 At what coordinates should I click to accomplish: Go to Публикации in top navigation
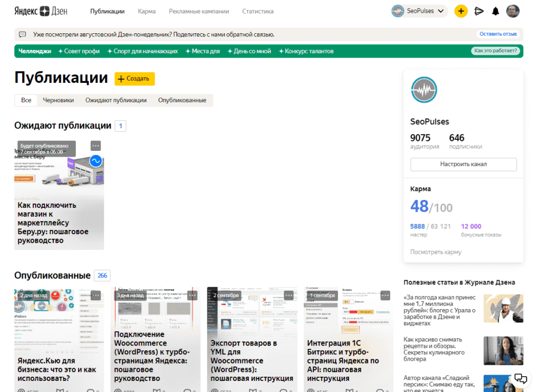coord(108,12)
